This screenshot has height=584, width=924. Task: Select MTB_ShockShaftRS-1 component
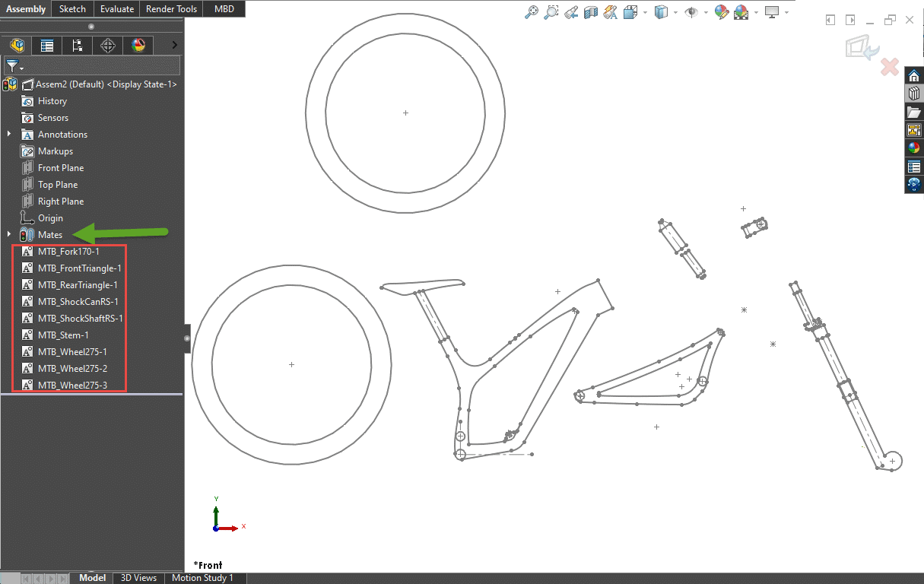coord(80,319)
